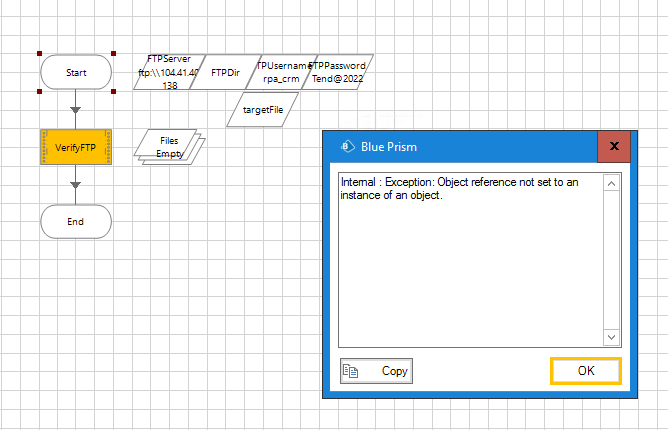The image size is (668, 430).
Task: Click the Blue Prism logo icon
Action: pyautogui.click(x=348, y=147)
